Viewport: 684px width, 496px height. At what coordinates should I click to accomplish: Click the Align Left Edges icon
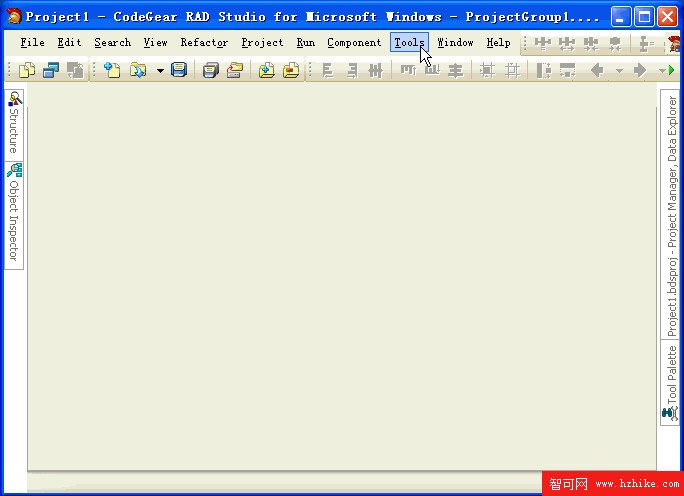point(328,70)
